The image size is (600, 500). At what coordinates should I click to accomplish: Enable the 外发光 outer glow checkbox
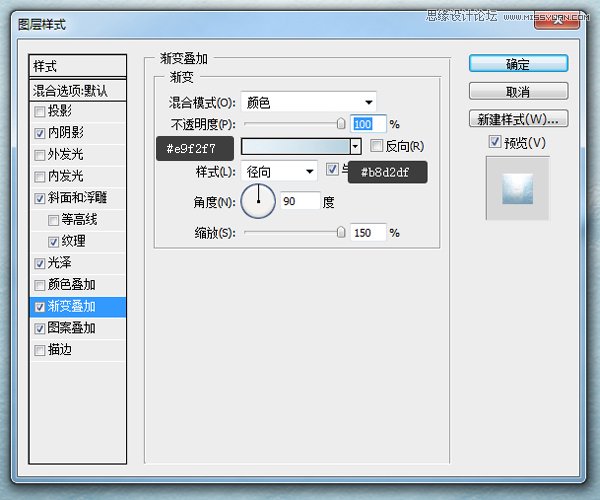click(39, 155)
